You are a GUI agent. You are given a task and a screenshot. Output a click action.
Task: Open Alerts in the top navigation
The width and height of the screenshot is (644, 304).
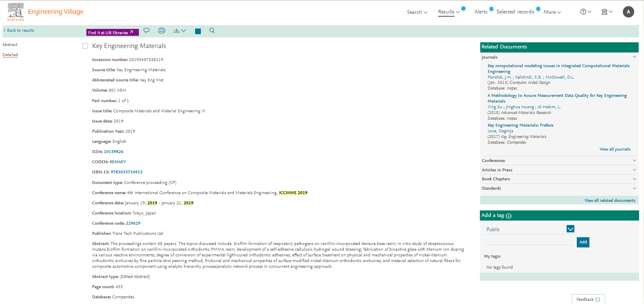coord(481,12)
